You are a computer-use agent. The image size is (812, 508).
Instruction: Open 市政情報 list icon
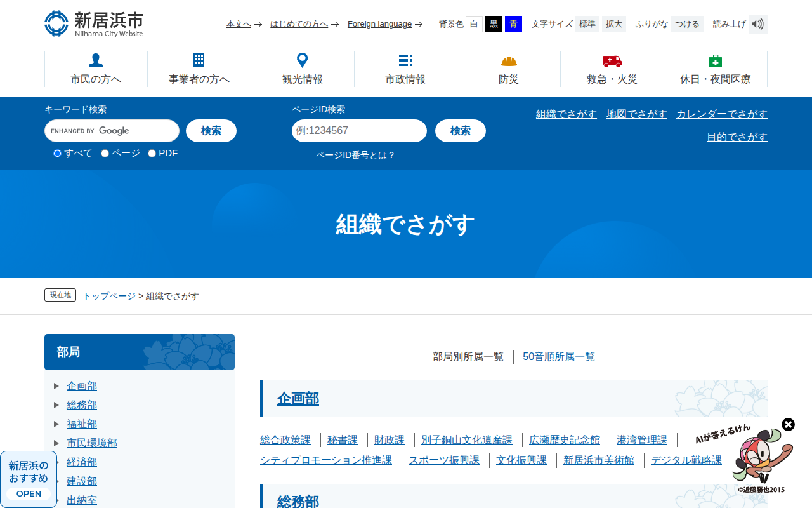point(405,60)
